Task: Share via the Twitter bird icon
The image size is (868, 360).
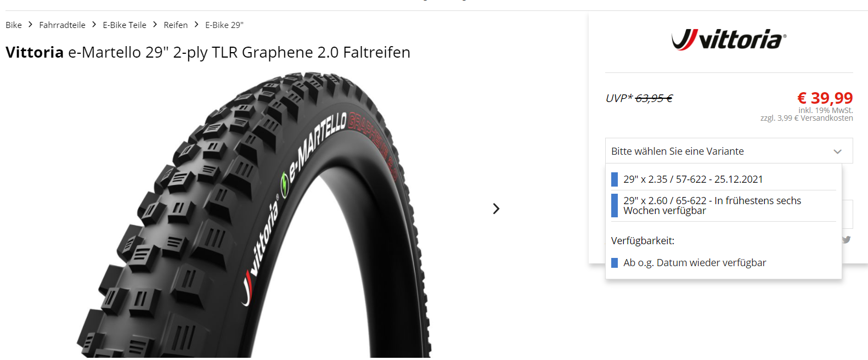Action: (x=847, y=240)
